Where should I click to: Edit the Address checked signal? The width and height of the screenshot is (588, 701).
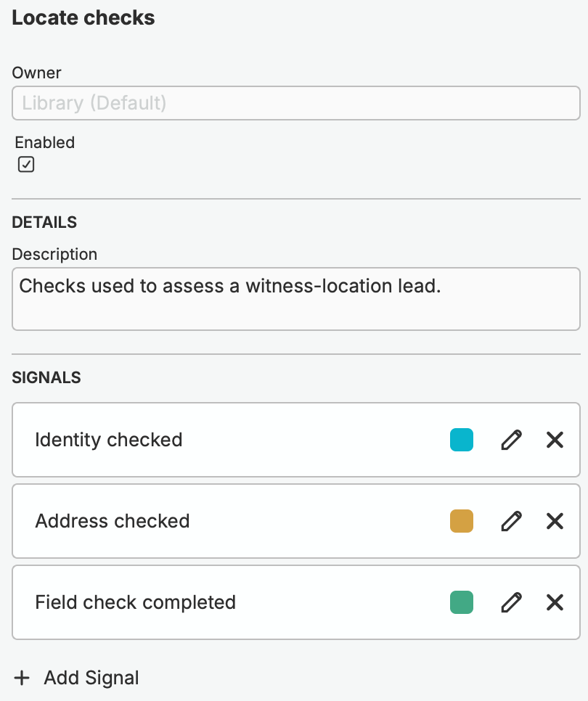coord(511,521)
